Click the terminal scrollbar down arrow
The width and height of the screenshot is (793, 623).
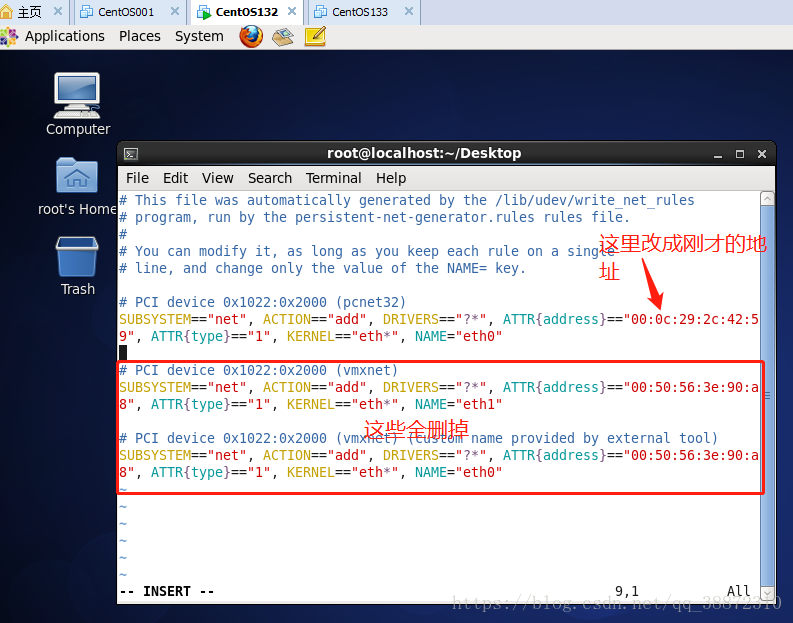tap(767, 593)
